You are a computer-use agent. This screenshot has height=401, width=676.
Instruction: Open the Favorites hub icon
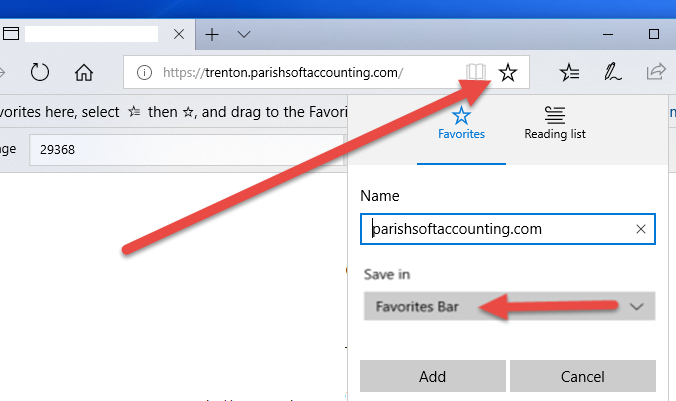point(569,72)
